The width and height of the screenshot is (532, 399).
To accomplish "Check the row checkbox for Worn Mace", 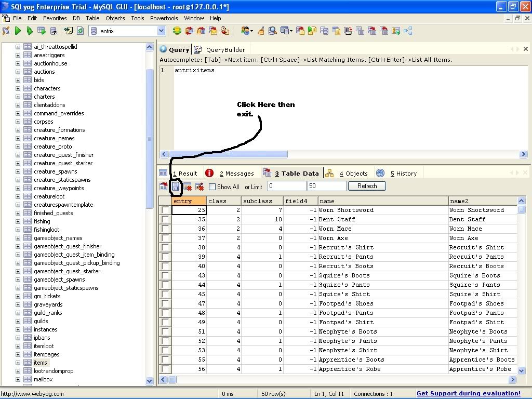I will coord(165,229).
